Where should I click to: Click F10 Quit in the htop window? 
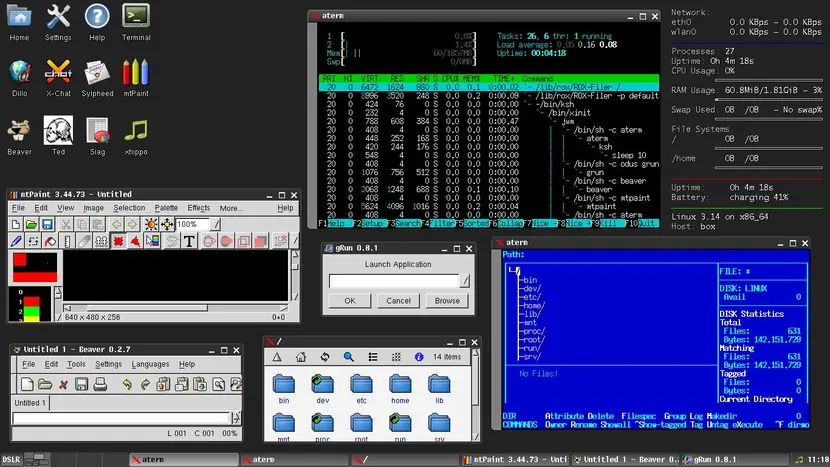coord(642,223)
